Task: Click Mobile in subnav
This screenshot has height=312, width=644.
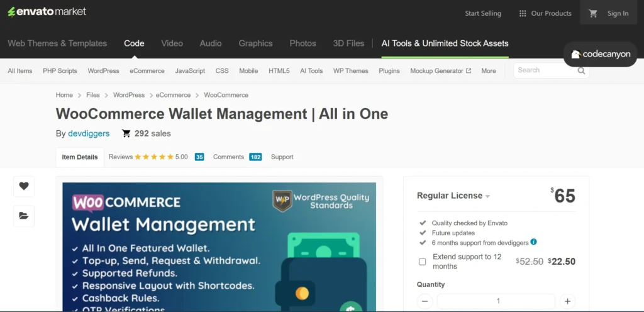Action: (248, 70)
